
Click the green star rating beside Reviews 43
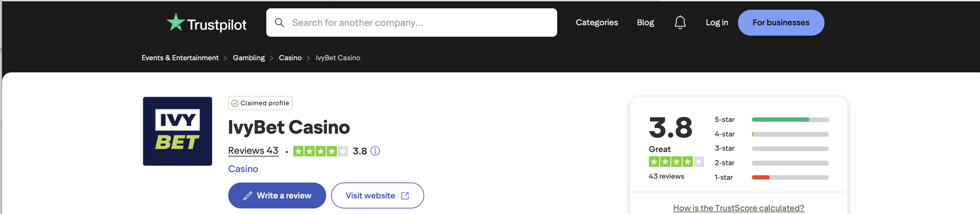[320, 151]
